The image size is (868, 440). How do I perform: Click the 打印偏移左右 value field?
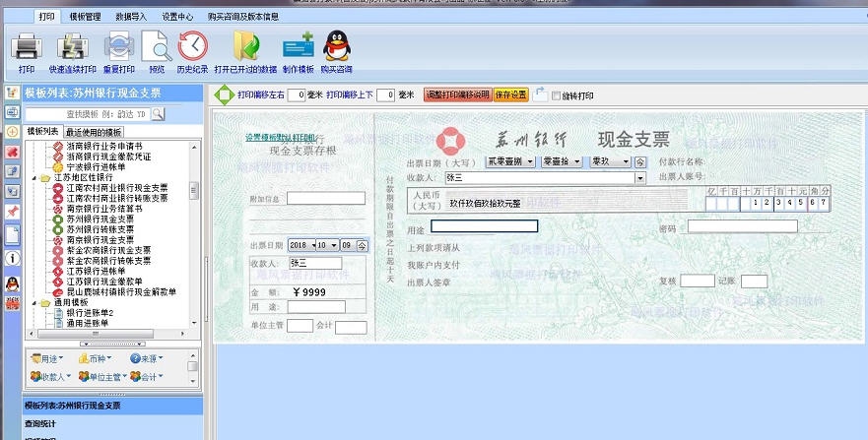point(297,95)
